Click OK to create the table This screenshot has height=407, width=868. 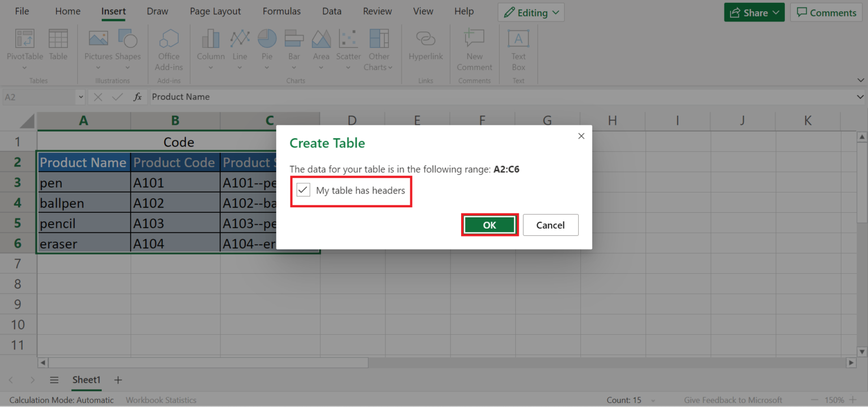[x=489, y=225]
